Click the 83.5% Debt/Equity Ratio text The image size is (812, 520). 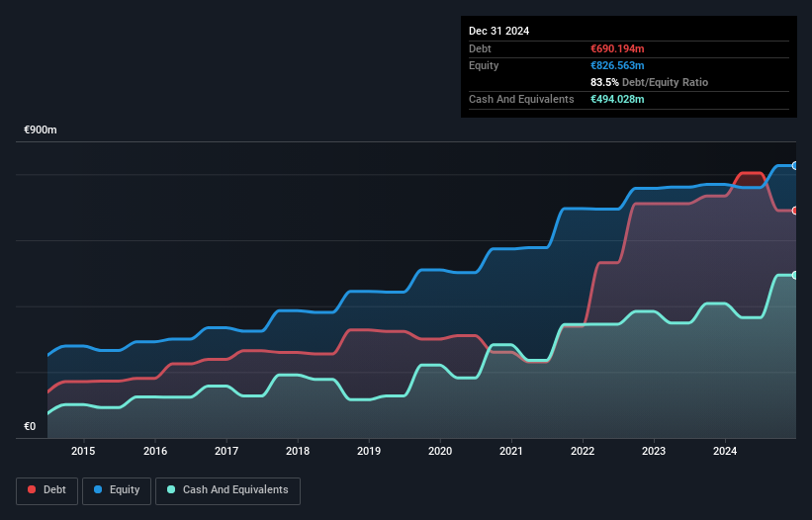click(649, 82)
